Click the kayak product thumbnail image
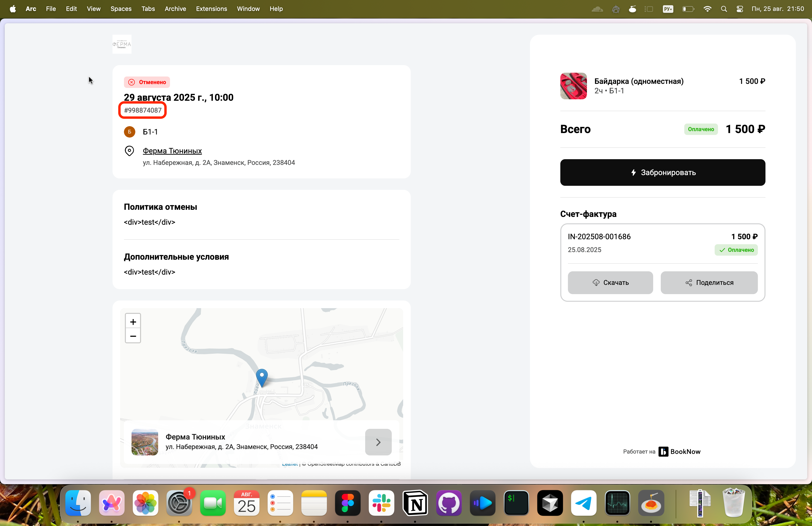The width and height of the screenshot is (812, 526). [x=573, y=86]
